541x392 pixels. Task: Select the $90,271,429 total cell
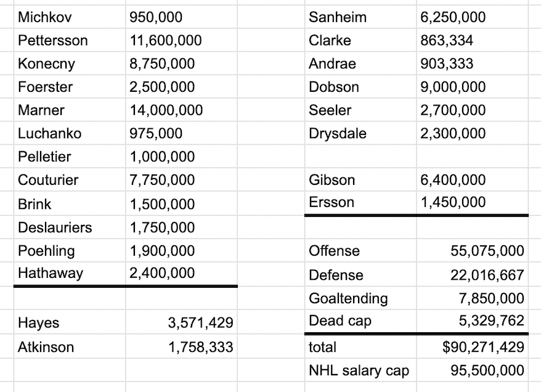pyautogui.click(x=472, y=347)
